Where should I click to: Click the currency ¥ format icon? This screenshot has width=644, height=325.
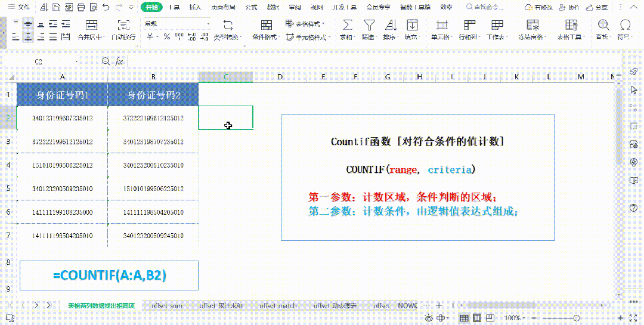pos(150,37)
